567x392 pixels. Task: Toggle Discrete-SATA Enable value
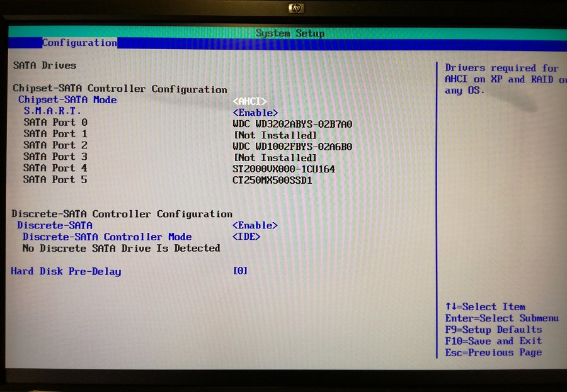tap(255, 225)
